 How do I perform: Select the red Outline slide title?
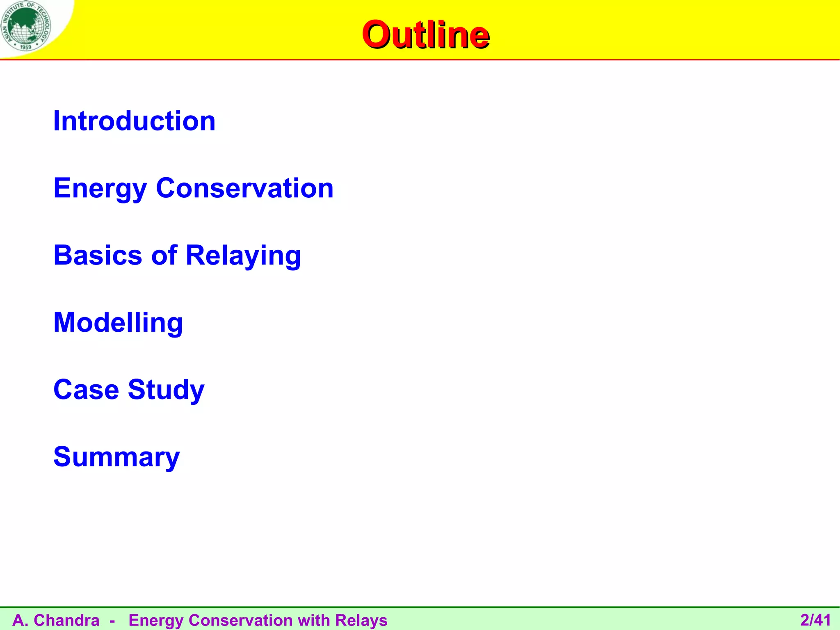point(425,35)
